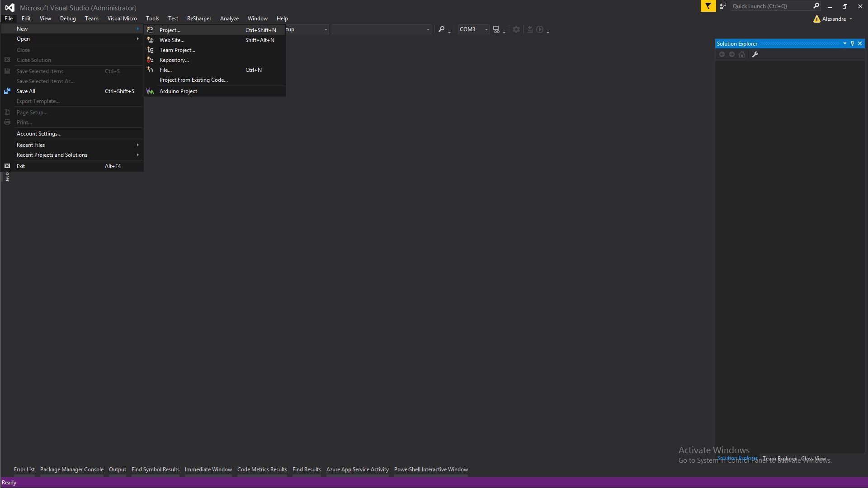
Task: Click the serial monitor icon beside COM3
Action: [496, 29]
